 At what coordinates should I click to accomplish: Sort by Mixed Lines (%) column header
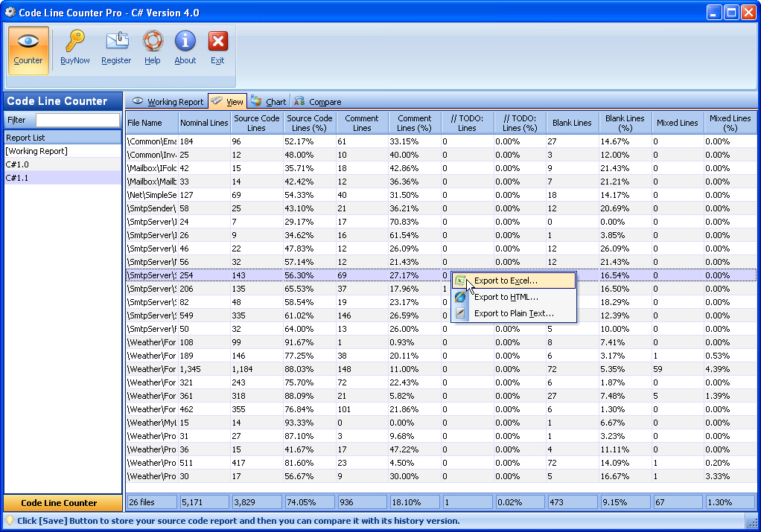point(730,123)
